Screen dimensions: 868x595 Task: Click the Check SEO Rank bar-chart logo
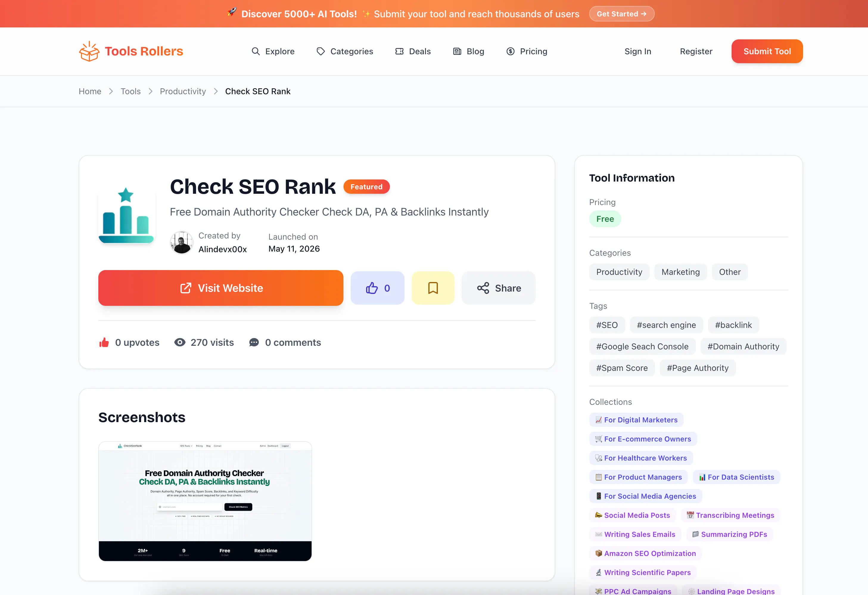(126, 215)
